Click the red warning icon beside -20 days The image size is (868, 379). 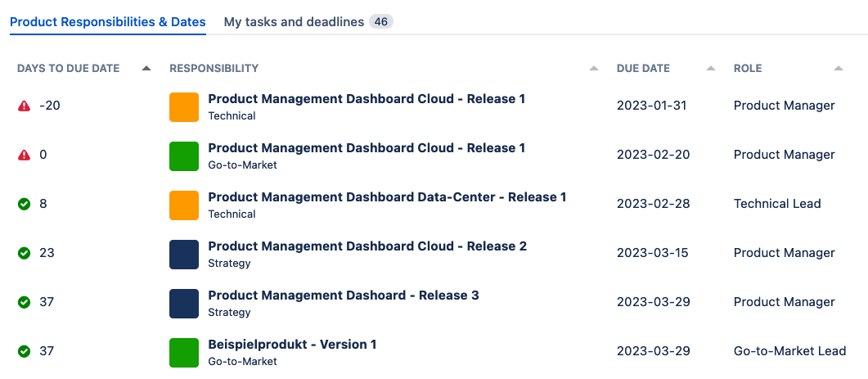coord(24,106)
